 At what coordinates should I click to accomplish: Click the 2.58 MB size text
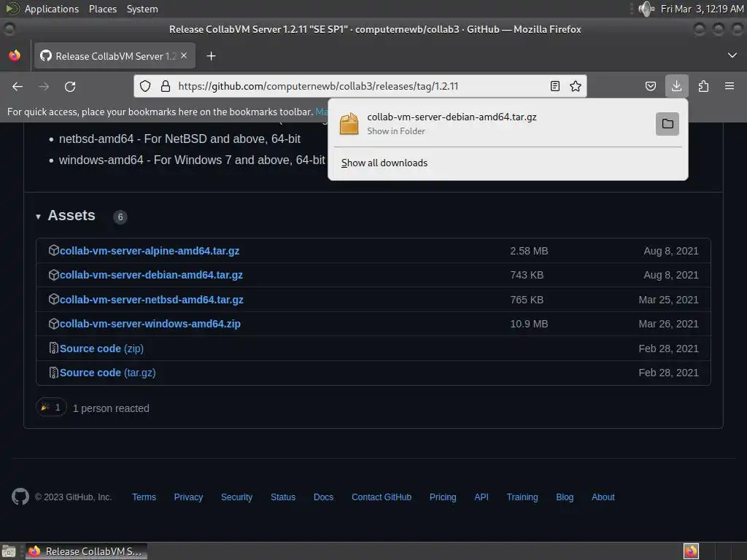click(529, 251)
